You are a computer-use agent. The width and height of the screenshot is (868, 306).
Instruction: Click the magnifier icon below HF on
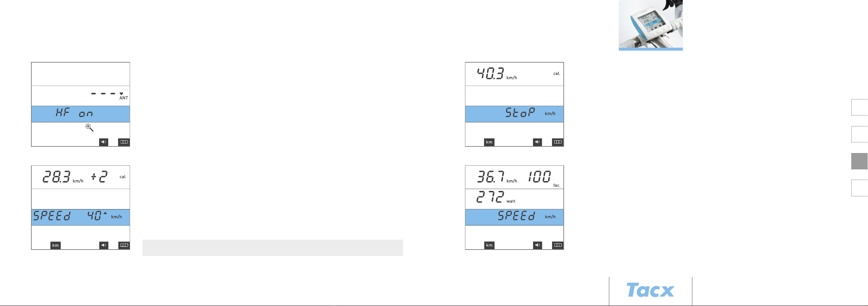click(x=89, y=127)
